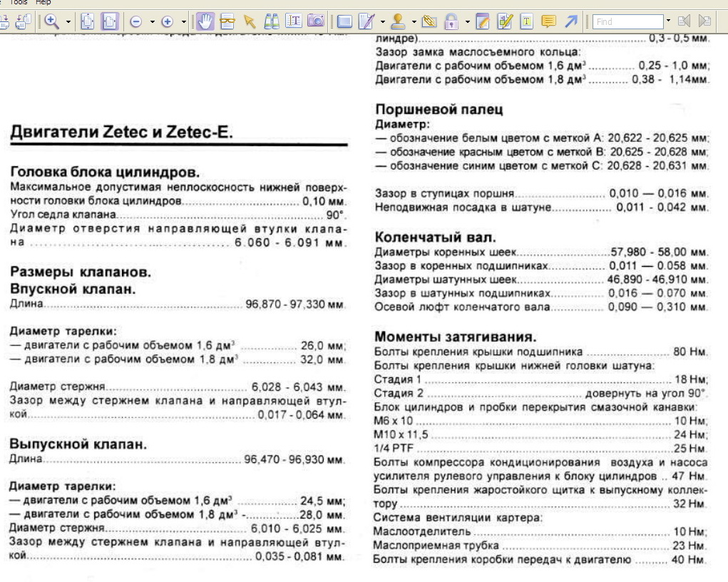This screenshot has height=582, width=728.
Task: Expand the Find options dropdown arrow
Action: [x=668, y=22]
